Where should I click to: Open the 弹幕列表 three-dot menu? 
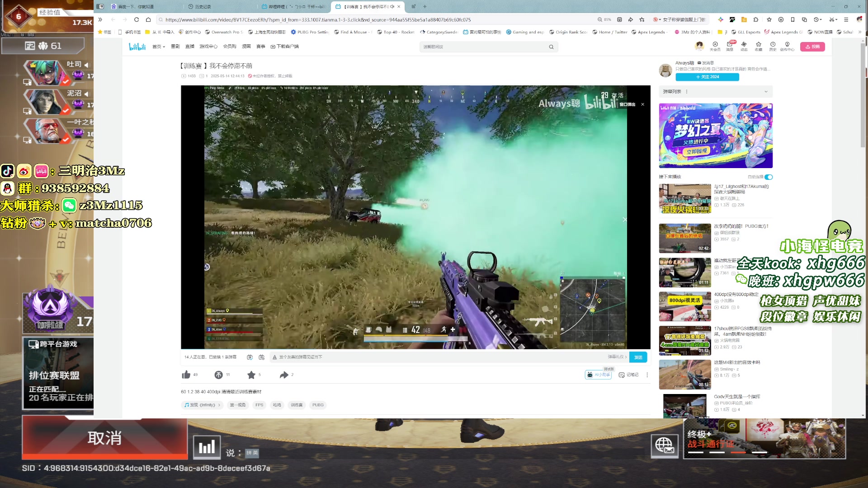[686, 91]
